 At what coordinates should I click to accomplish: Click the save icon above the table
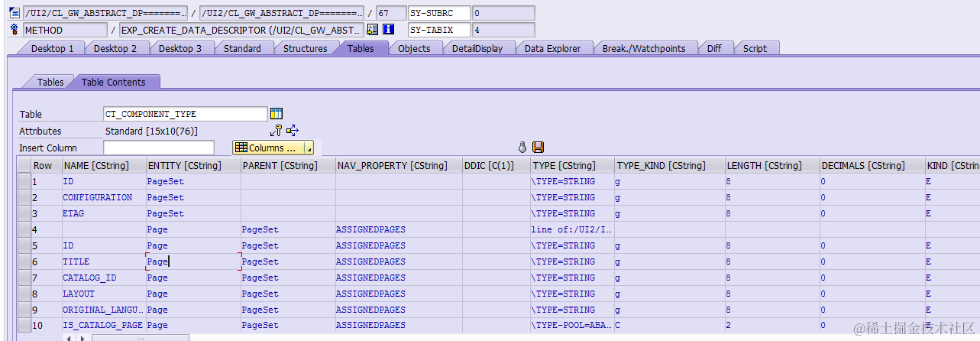[538, 147]
